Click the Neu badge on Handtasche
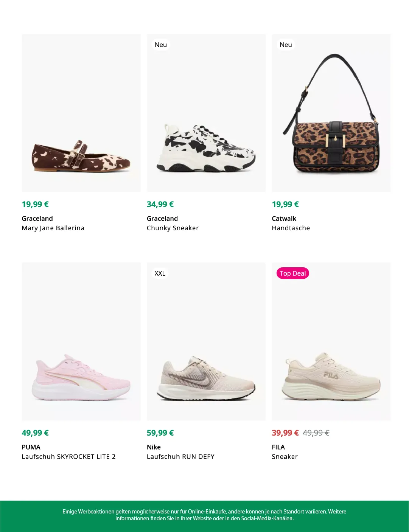The width and height of the screenshot is (409, 532). point(286,45)
